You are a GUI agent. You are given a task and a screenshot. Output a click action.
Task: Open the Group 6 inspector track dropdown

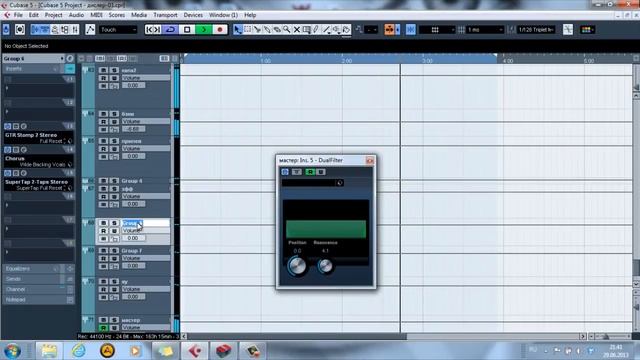(33, 59)
